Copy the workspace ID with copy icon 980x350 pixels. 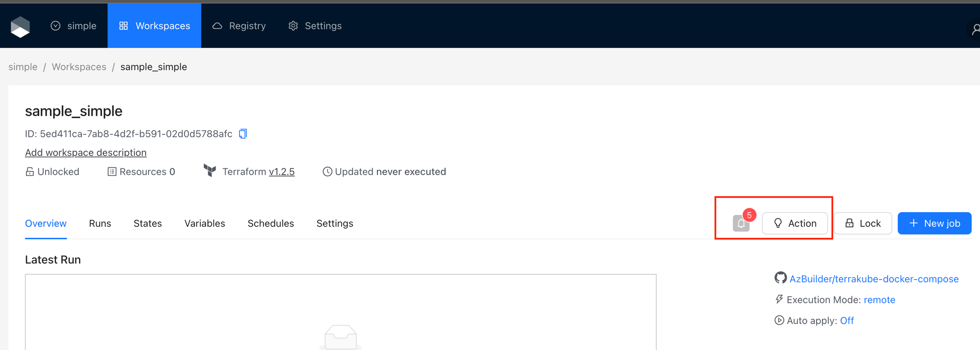click(x=243, y=134)
